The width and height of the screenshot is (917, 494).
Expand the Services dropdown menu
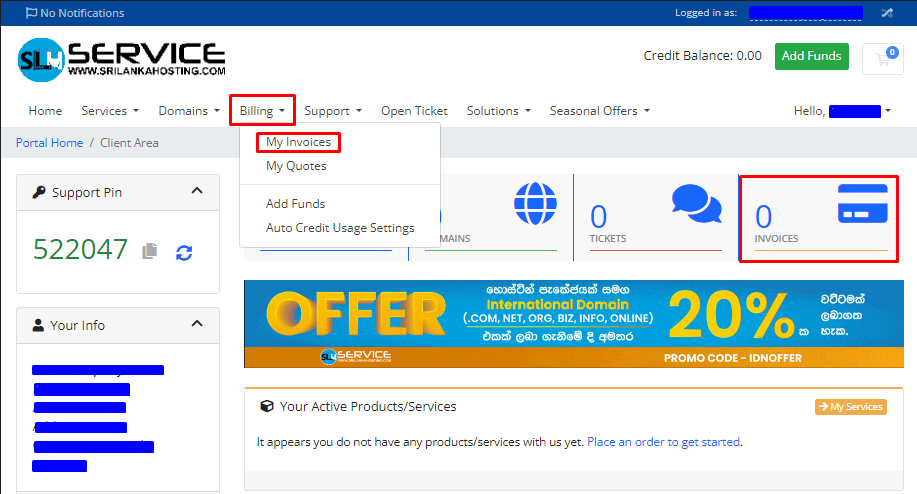pyautogui.click(x=109, y=111)
